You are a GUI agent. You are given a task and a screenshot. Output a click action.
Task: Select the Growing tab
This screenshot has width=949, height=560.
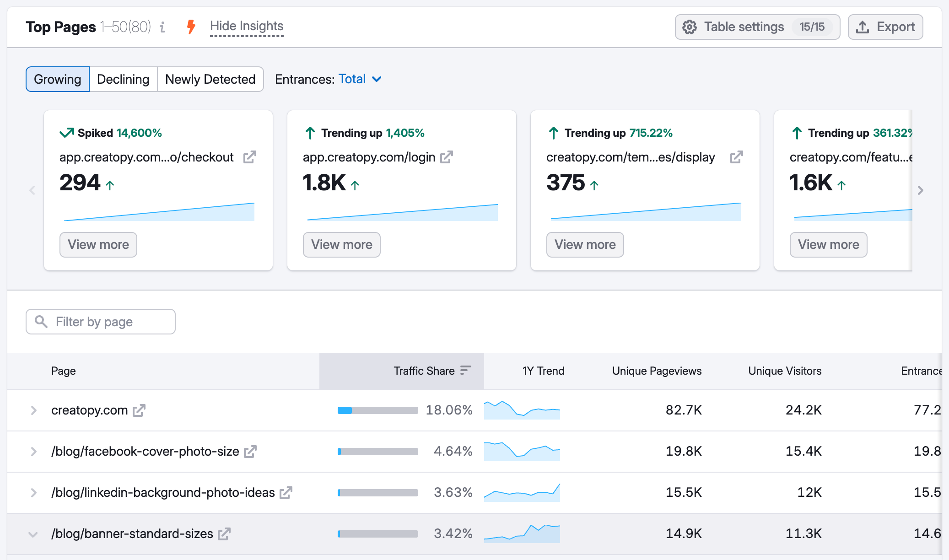point(58,79)
